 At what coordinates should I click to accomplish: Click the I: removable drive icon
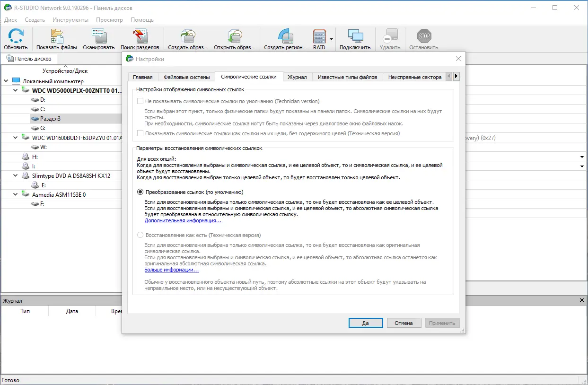[x=26, y=166]
